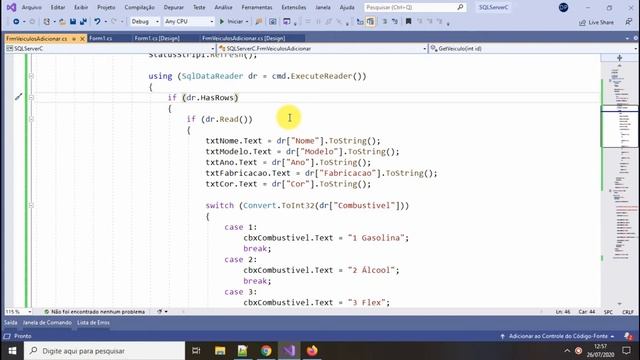Expand the Iniciar button dropdown arrow
This screenshot has width=640, height=360.
click(247, 22)
